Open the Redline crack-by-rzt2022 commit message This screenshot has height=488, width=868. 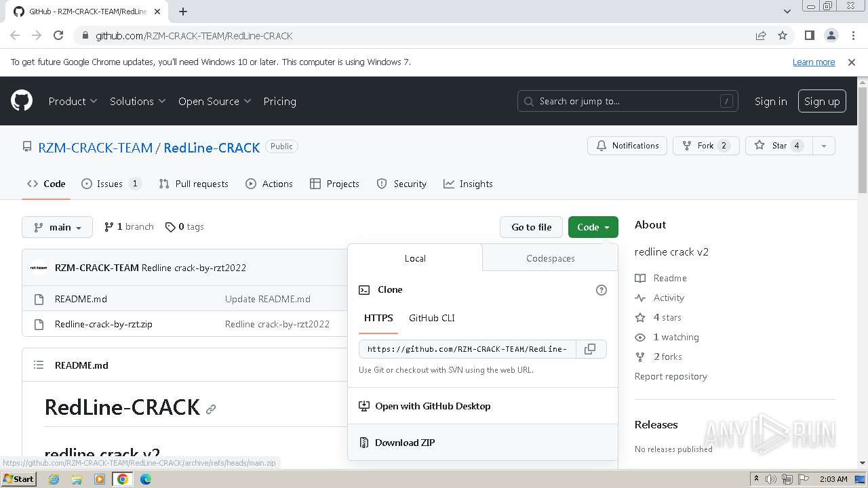(194, 268)
